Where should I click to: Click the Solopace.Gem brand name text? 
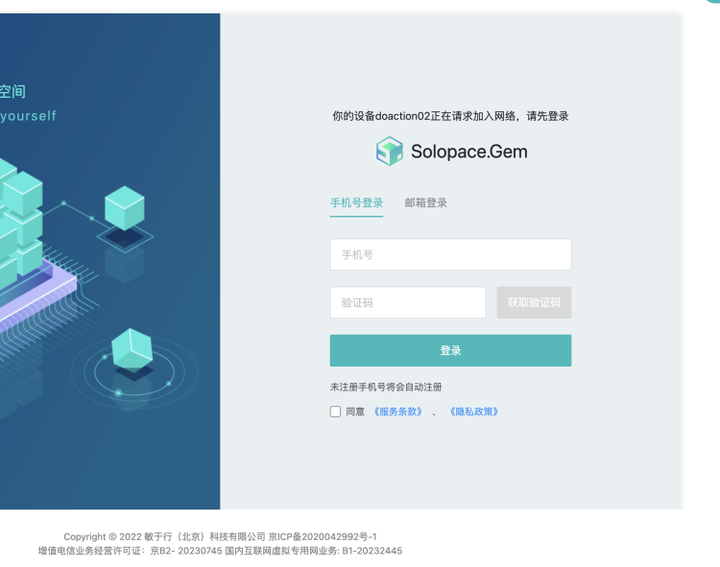(x=469, y=152)
